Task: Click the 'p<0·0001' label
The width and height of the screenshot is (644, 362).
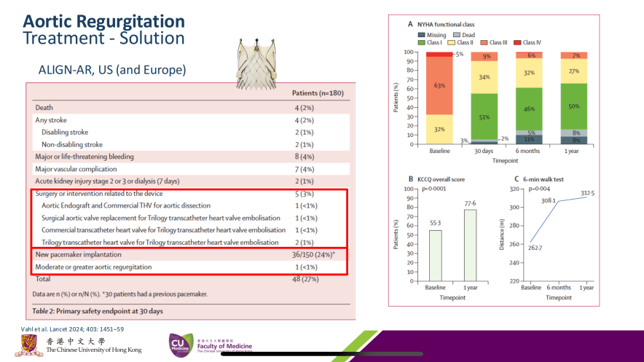Action: click(433, 189)
